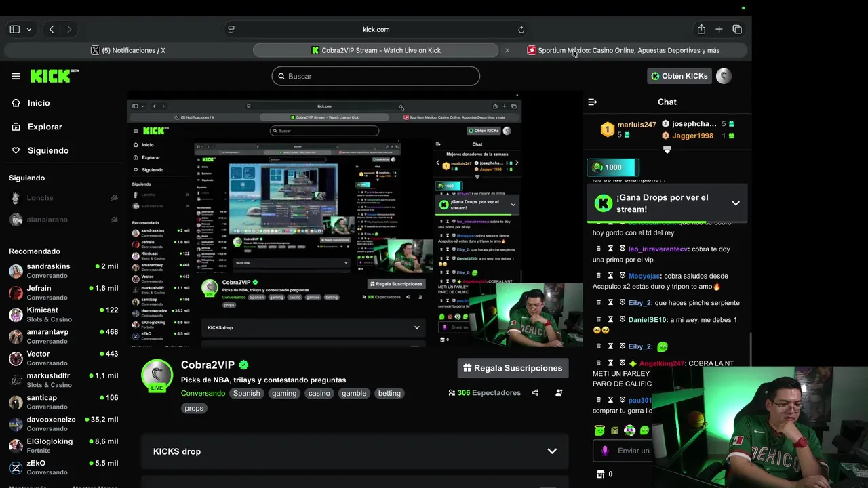Click hourglass timeout icon on Mooyejas message
868x488 pixels.
pyautogui.click(x=610, y=276)
